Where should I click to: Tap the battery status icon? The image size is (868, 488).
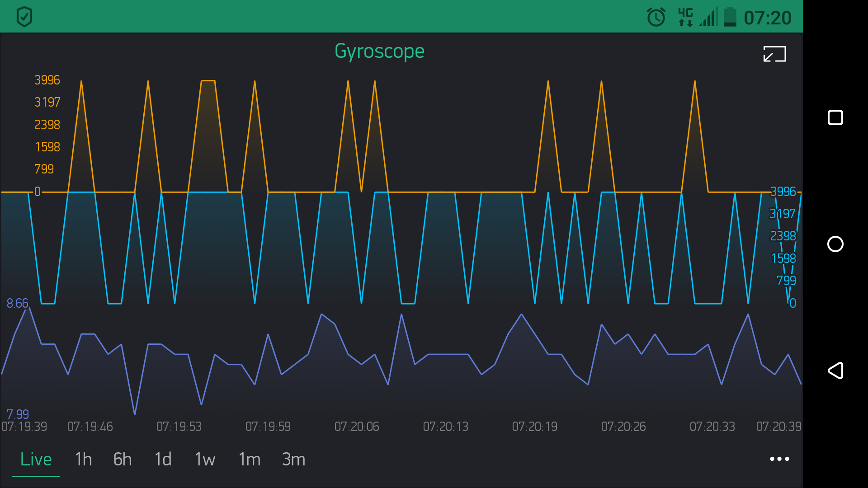click(x=730, y=17)
